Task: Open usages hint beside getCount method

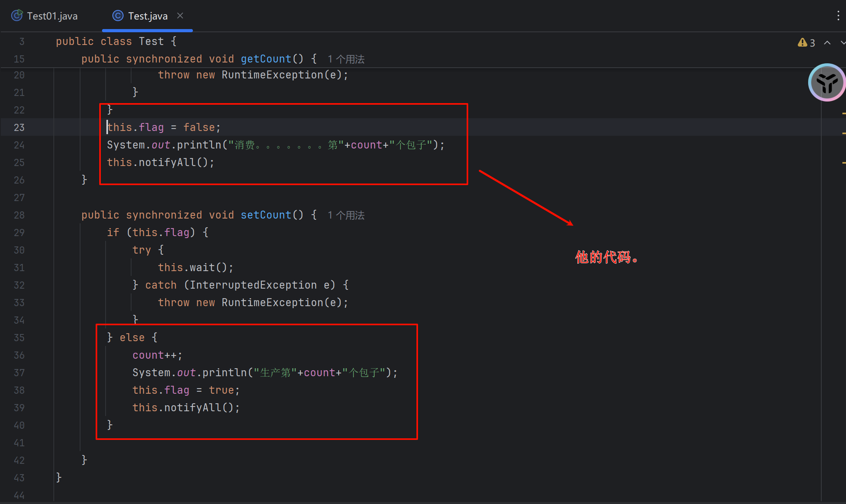Action: 346,59
